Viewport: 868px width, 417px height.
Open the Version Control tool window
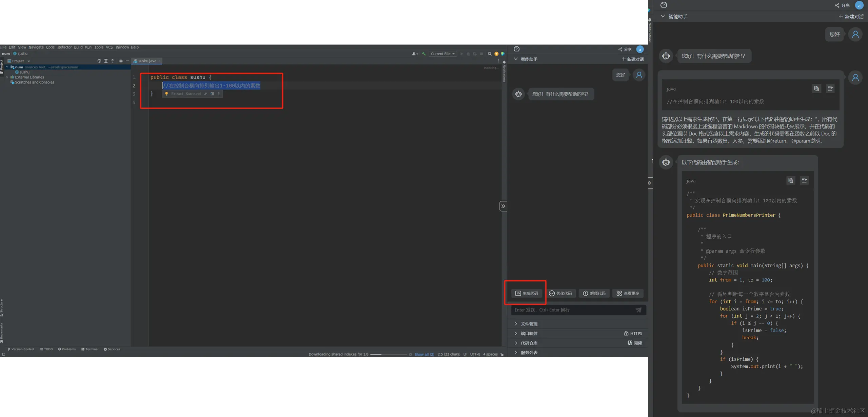click(21, 349)
